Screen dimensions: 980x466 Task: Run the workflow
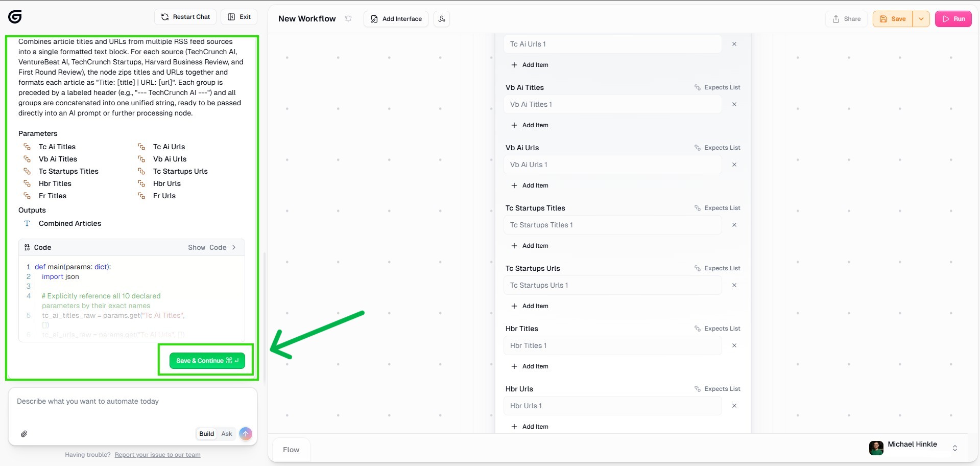pyautogui.click(x=953, y=19)
